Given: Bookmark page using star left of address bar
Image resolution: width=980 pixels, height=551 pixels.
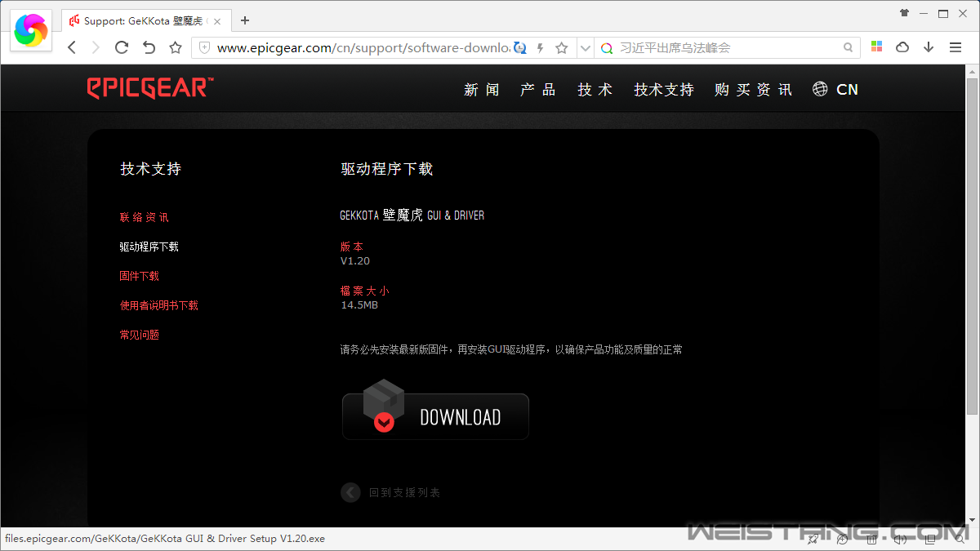Looking at the screenshot, I should tap(175, 47).
